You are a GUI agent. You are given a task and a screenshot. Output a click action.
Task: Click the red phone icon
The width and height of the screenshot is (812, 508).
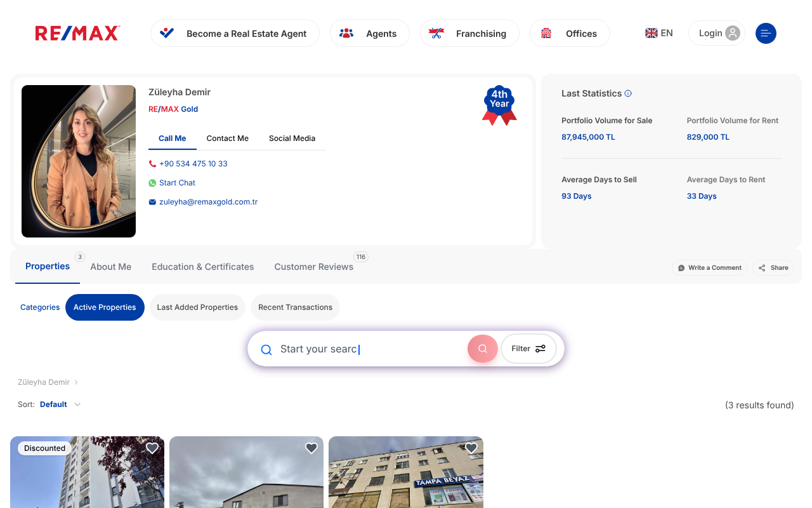[152, 164]
